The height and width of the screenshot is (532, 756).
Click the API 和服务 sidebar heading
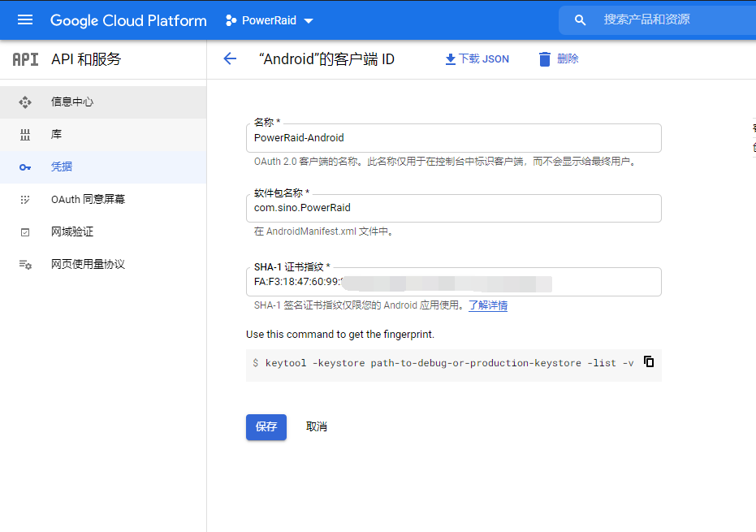click(x=86, y=59)
